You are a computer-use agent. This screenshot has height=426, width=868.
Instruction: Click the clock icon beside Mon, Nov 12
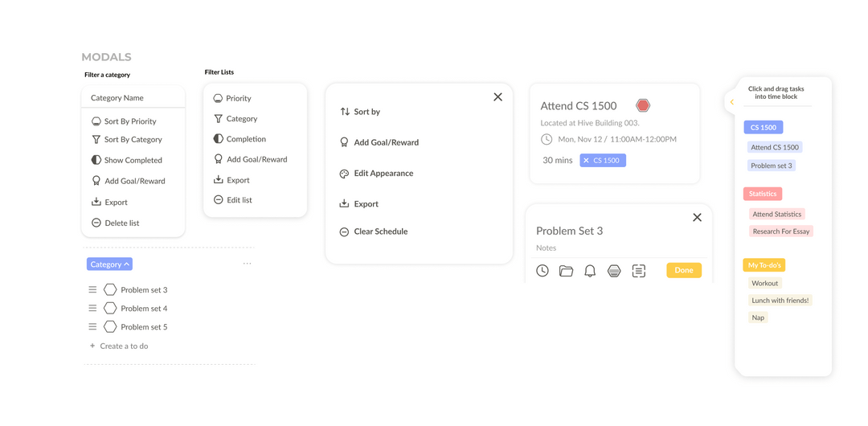click(547, 139)
